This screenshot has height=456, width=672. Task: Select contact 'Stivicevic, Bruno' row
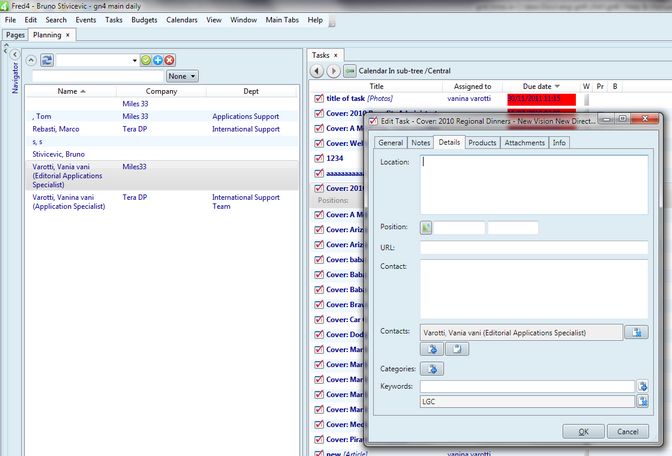point(162,154)
